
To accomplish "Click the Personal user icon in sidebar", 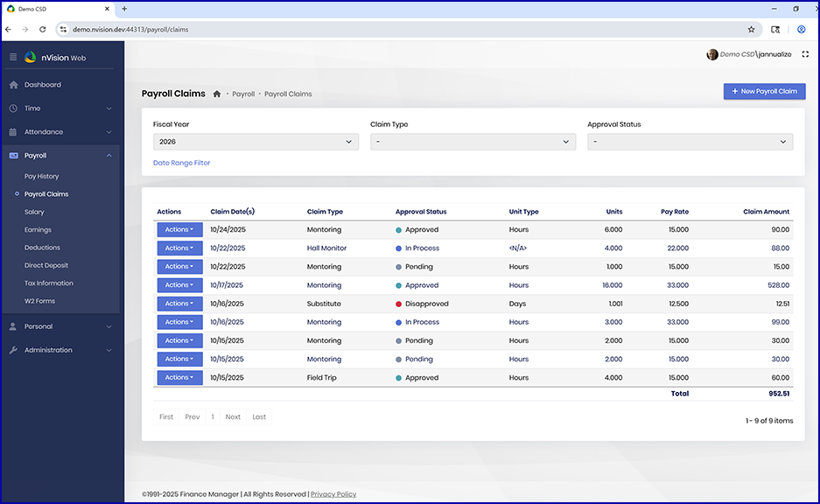I will [x=13, y=326].
